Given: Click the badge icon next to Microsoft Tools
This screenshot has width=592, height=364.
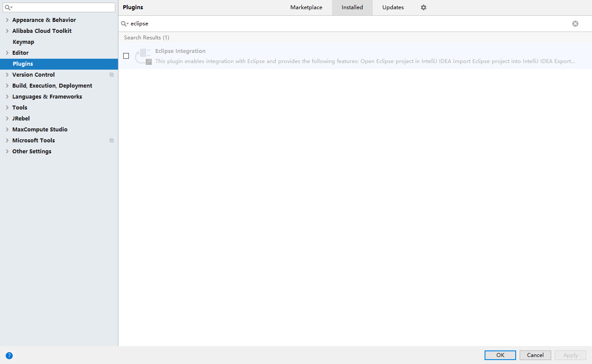Looking at the screenshot, I should 111,140.
